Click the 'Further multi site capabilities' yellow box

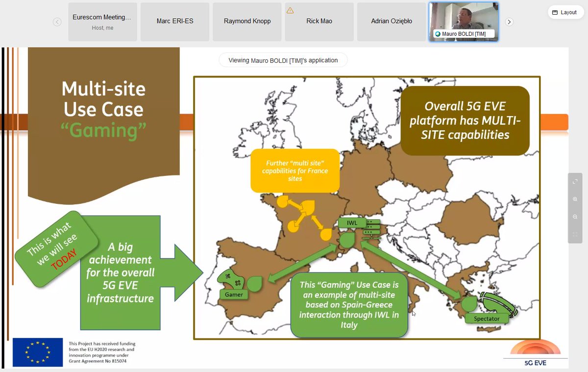click(295, 171)
